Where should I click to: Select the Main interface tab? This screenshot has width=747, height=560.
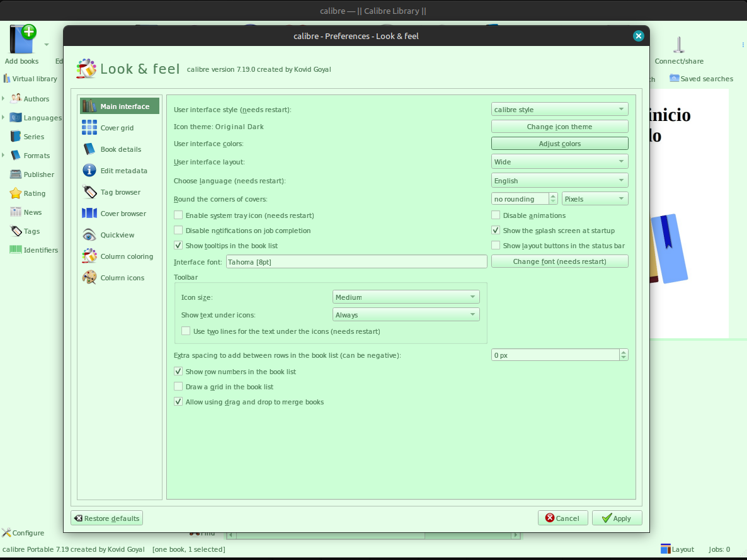pyautogui.click(x=120, y=106)
